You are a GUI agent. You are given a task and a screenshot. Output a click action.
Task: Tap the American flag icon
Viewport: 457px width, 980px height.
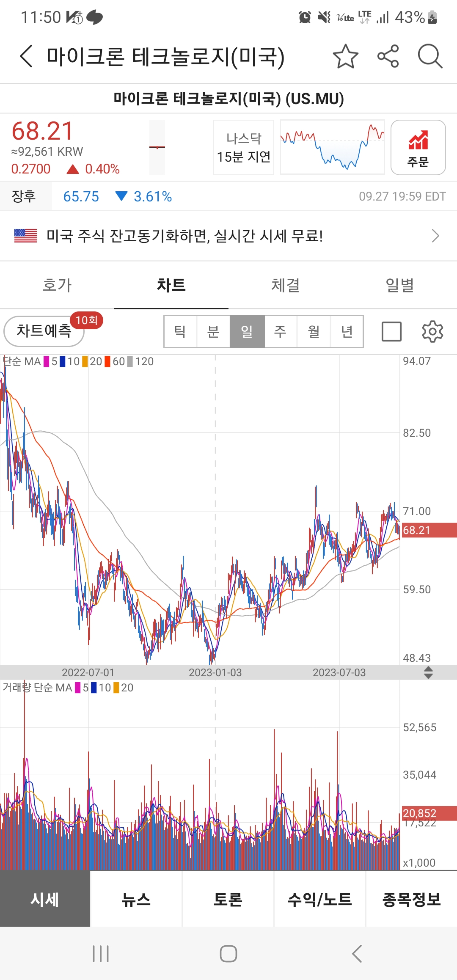click(25, 236)
